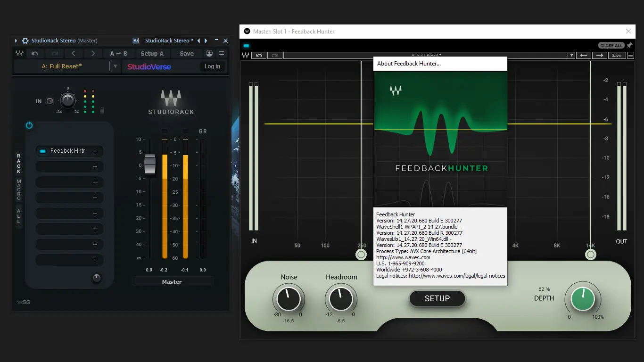Minimize the StudioRack window
The height and width of the screenshot is (362, 644).
pos(216,41)
